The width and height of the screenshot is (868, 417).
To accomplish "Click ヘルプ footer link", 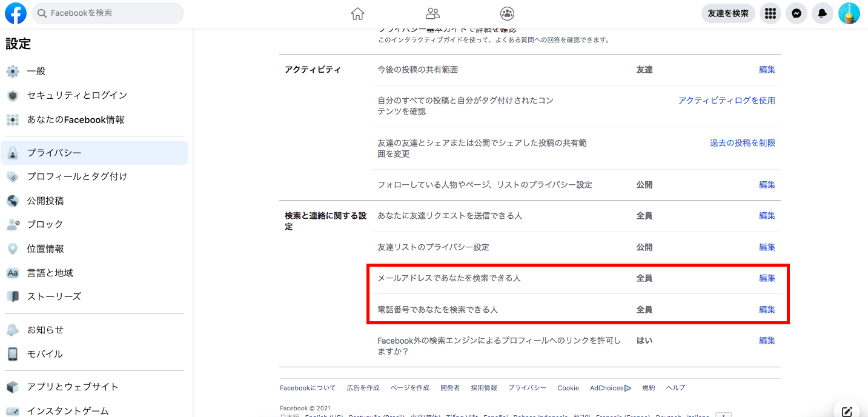I will [x=675, y=388].
